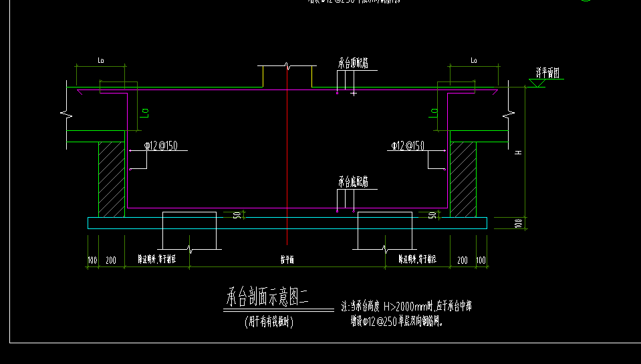
Task: Select the '承台底配筋' bottom reinforcement label
Action: pyautogui.click(x=353, y=182)
